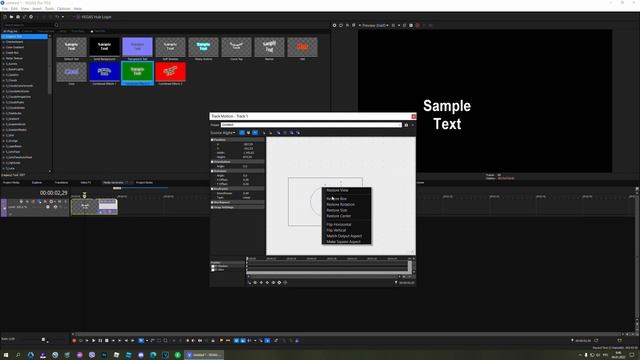Expand the Workspace section in Track Motion
Screen dimensions: 640x360
tap(213, 202)
